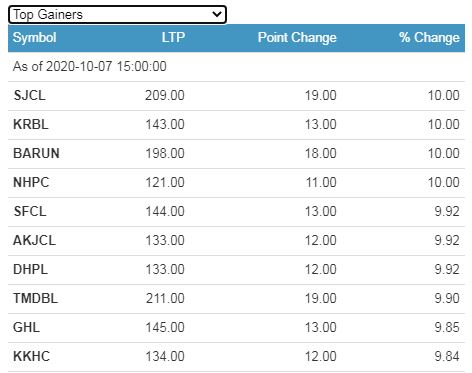Viewport: 472px width, 373px height.
Task: View the GHL symbol details
Action: (26, 328)
